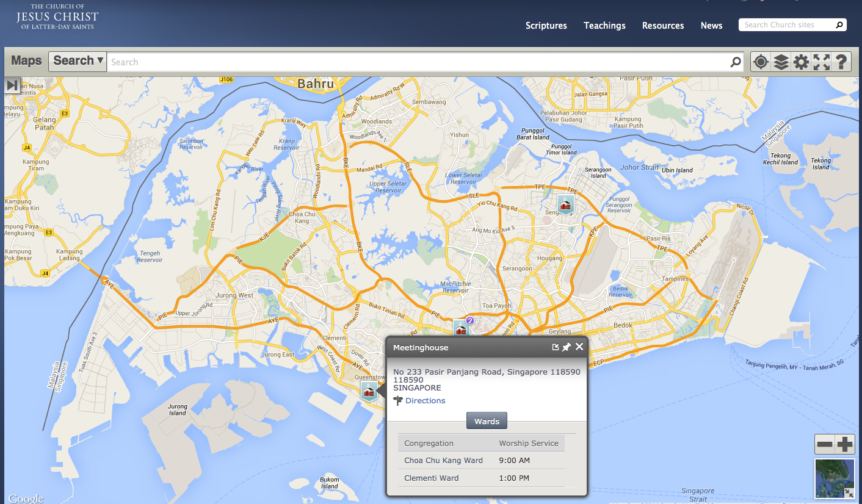
Task: Click the Directions link
Action: (x=426, y=401)
